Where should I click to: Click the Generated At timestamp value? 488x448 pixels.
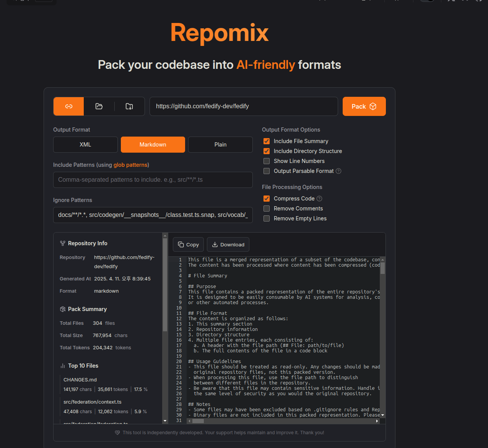122,279
